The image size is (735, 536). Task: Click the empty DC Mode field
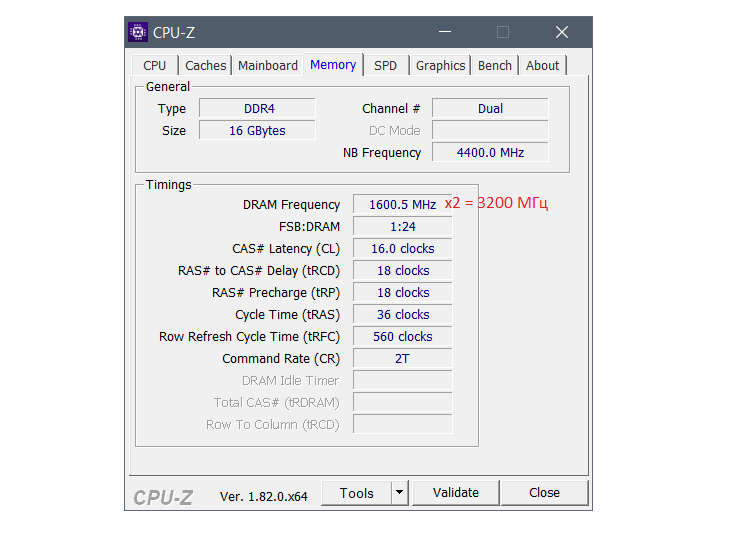tap(490, 130)
